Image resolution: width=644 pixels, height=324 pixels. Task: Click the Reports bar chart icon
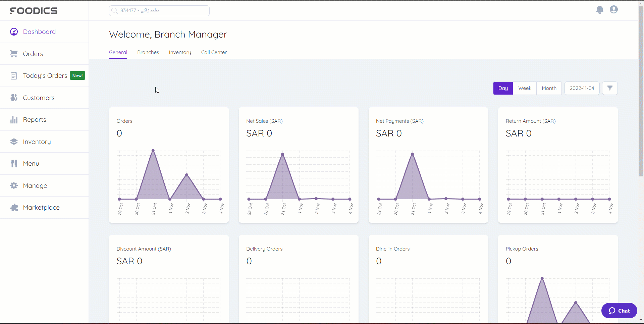pyautogui.click(x=14, y=120)
